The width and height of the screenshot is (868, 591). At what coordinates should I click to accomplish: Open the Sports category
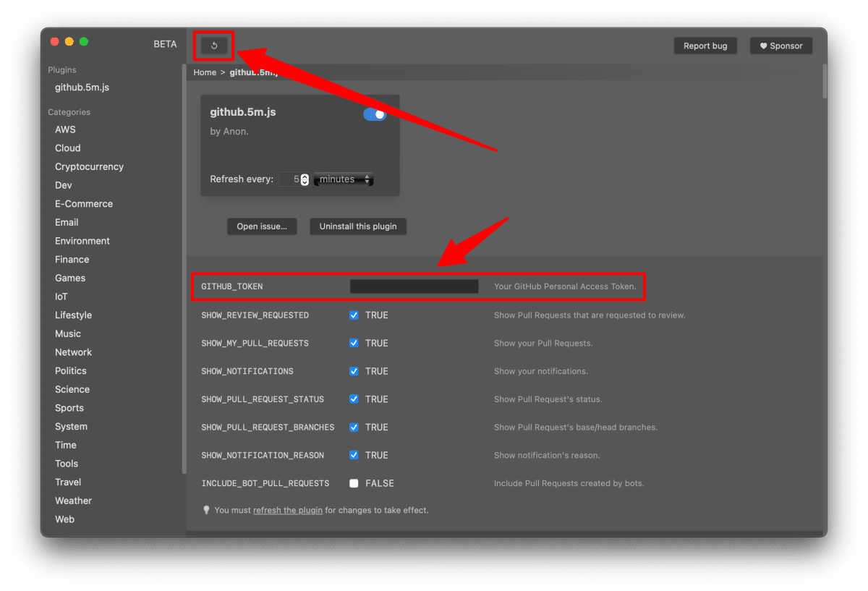[69, 408]
